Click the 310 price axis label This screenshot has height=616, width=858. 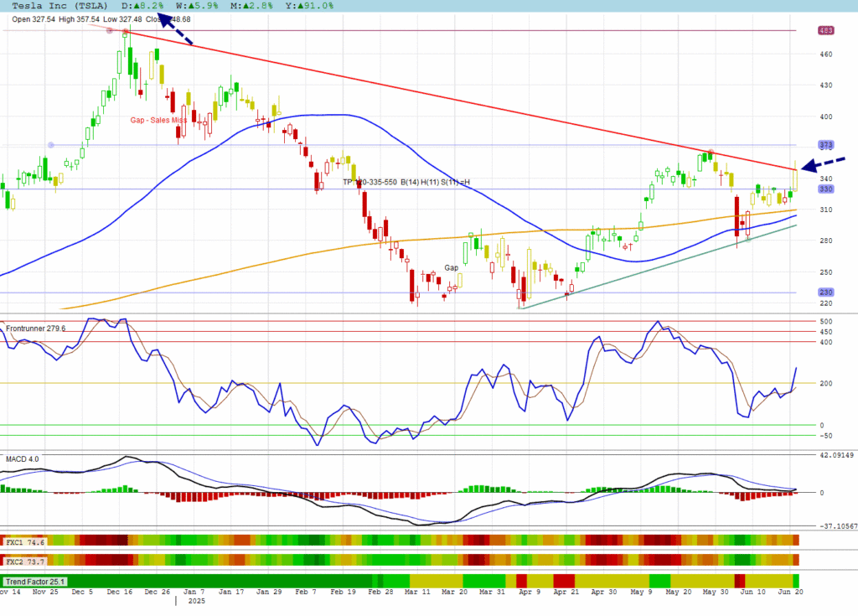pyautogui.click(x=826, y=210)
